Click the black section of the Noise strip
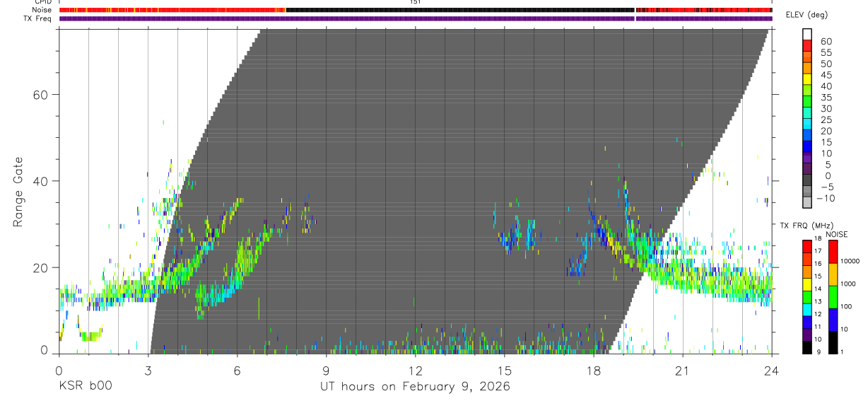 459,10
